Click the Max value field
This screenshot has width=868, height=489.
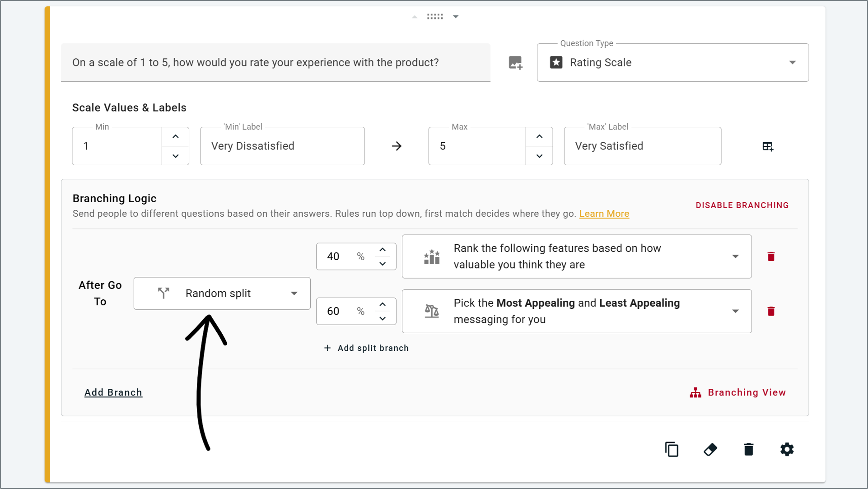tap(477, 146)
